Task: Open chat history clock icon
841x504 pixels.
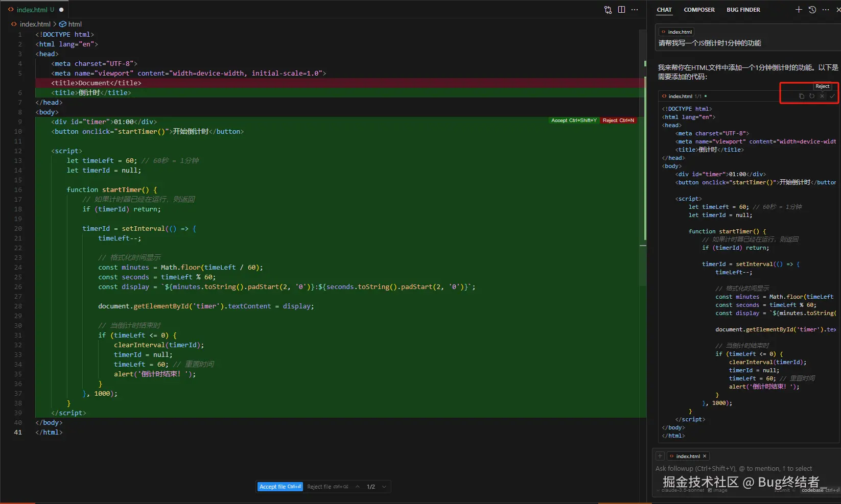Action: tap(812, 10)
